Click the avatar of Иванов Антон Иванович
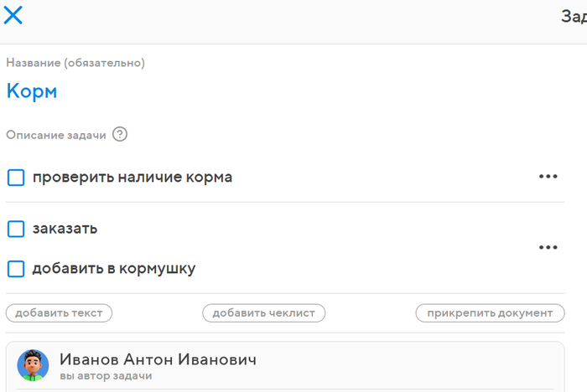Screen dimensions: 587x392 coord(33,365)
